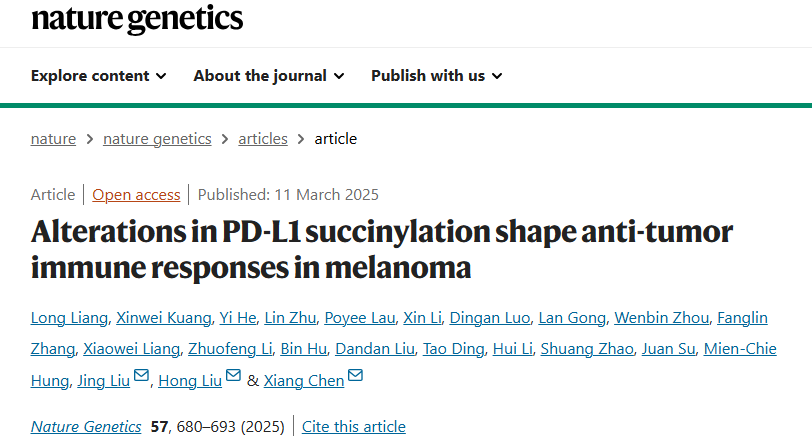
Task: Navigate to the articles breadcrumb
Action: (x=263, y=139)
